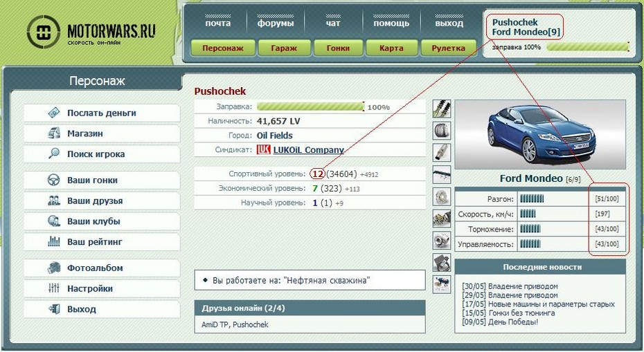
Task: Open Настройки settings page
Action: pos(102,288)
